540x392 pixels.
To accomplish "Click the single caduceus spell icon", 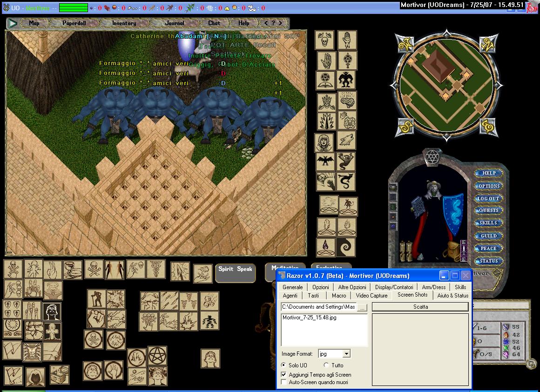I will click(156, 269).
